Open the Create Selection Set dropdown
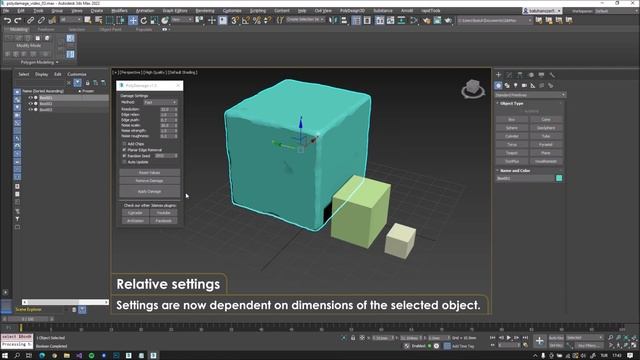The height and width of the screenshot is (360, 640). (x=305, y=20)
